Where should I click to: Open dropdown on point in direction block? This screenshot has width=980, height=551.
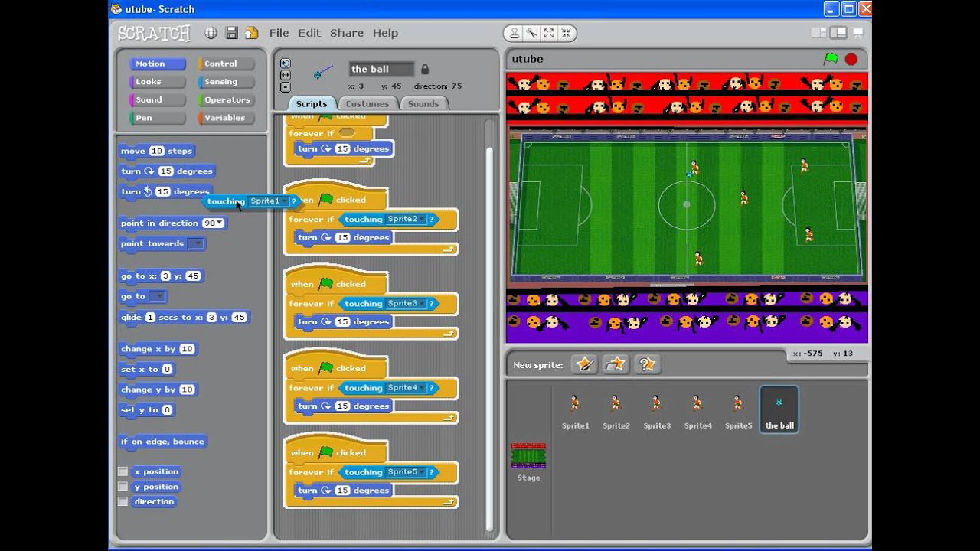pyautogui.click(x=220, y=223)
